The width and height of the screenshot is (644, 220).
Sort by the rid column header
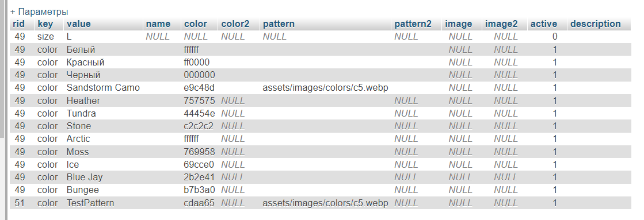[x=19, y=24]
